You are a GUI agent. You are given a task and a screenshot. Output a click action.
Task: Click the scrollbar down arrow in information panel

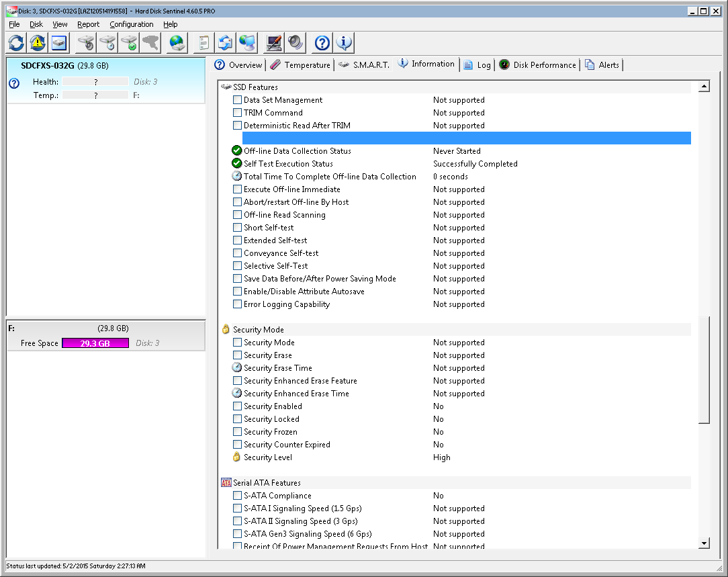[704, 543]
